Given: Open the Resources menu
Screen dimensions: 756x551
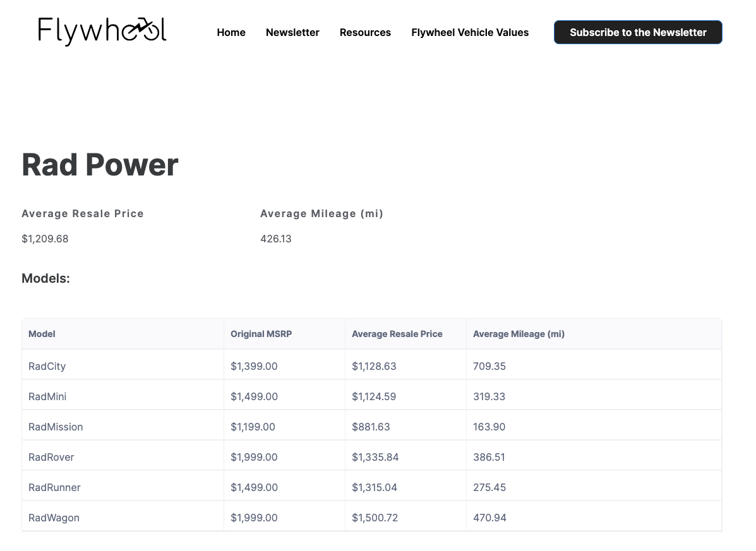Looking at the screenshot, I should pos(365,32).
